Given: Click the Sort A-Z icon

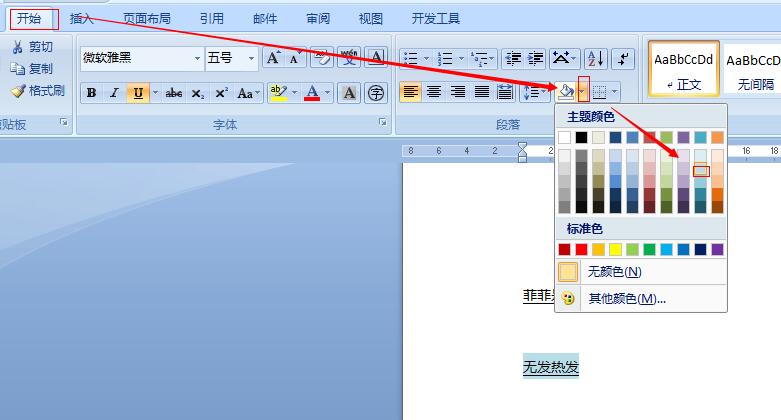Looking at the screenshot, I should [x=595, y=59].
